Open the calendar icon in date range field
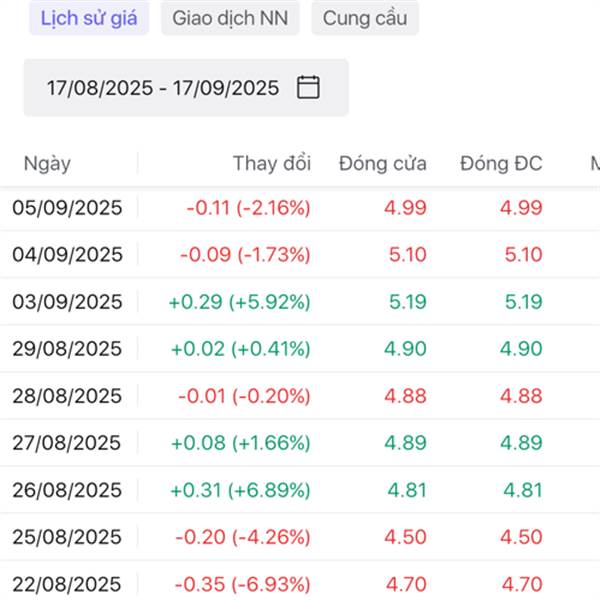This screenshot has height=600, width=600. click(308, 88)
